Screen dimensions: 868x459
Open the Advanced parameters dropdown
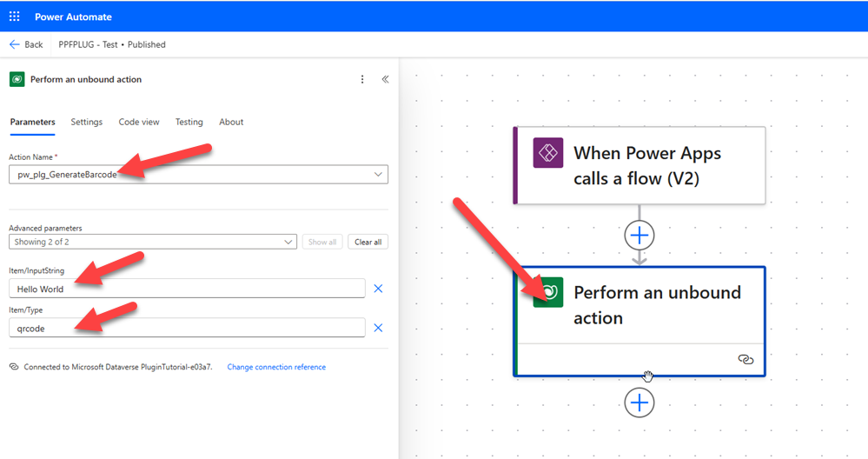[153, 242]
